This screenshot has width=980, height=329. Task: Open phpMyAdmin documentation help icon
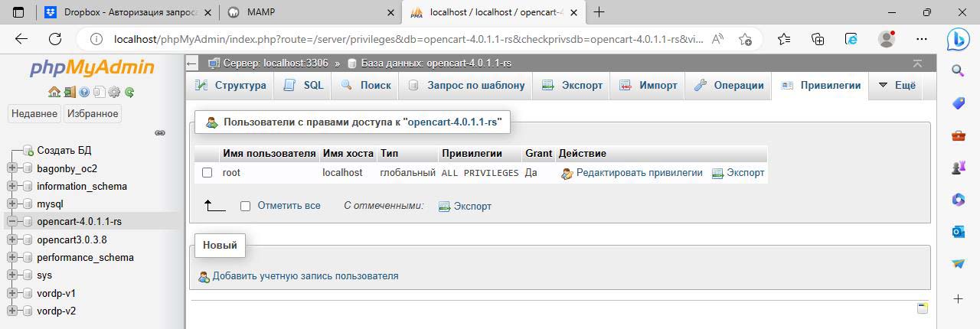coord(84,93)
